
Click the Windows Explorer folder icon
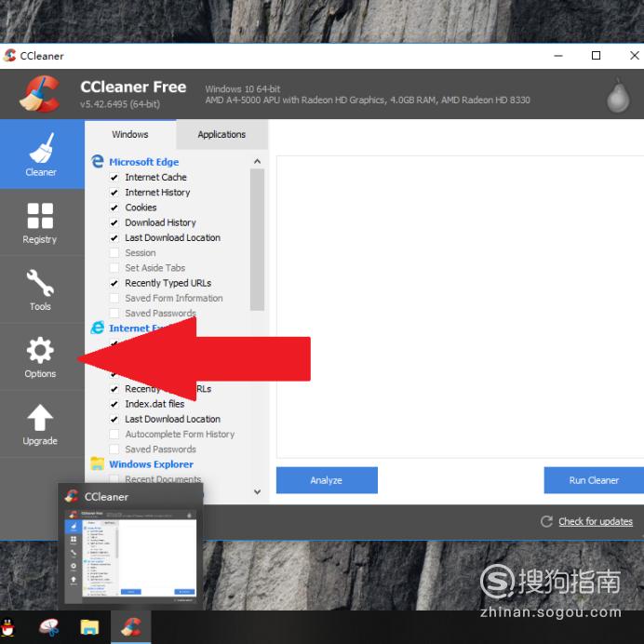[x=98, y=463]
